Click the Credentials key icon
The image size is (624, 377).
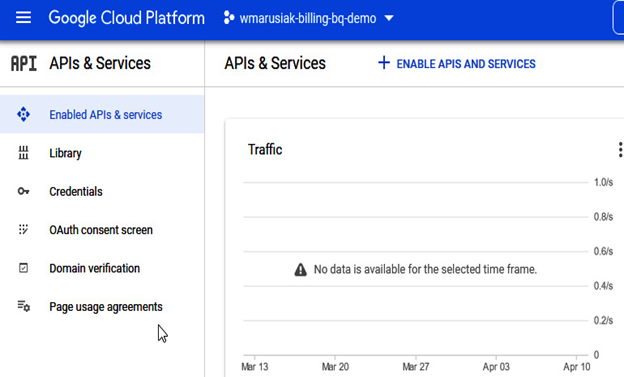23,191
